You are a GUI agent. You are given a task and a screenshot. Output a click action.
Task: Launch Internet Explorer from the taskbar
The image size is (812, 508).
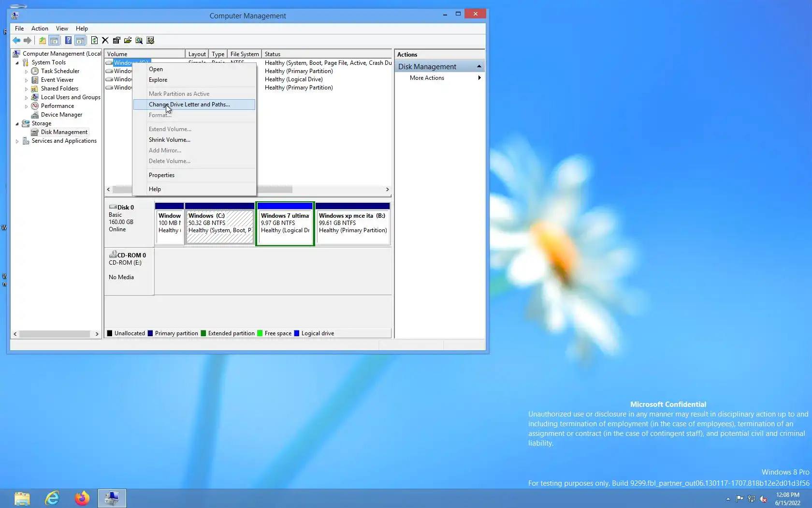52,498
